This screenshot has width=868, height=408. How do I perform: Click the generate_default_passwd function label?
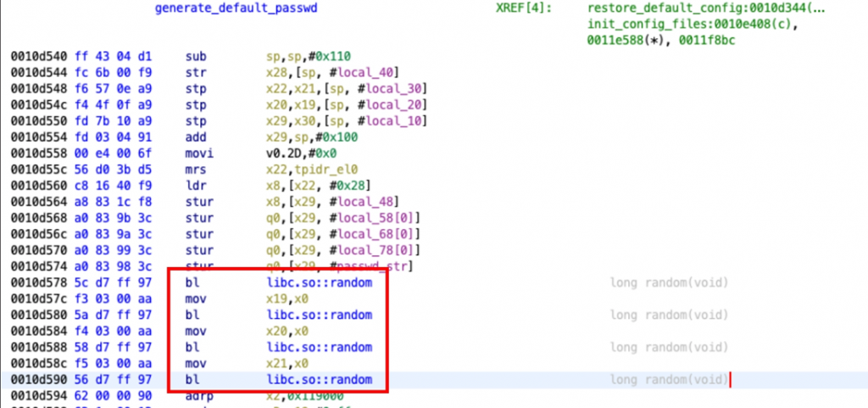coord(232,8)
